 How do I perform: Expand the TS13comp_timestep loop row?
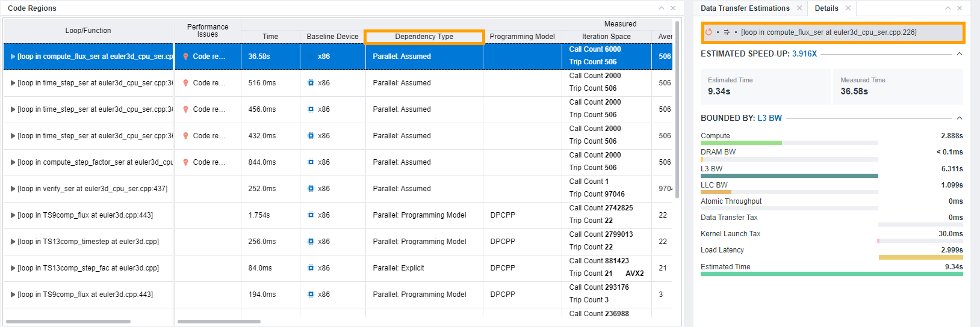[x=13, y=242]
